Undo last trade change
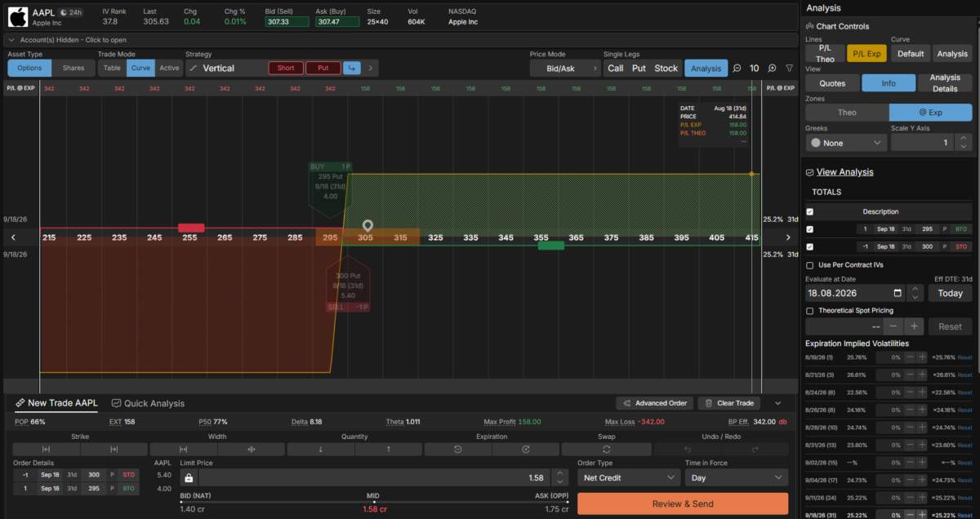The height and width of the screenshot is (519, 980). pyautogui.click(x=687, y=450)
